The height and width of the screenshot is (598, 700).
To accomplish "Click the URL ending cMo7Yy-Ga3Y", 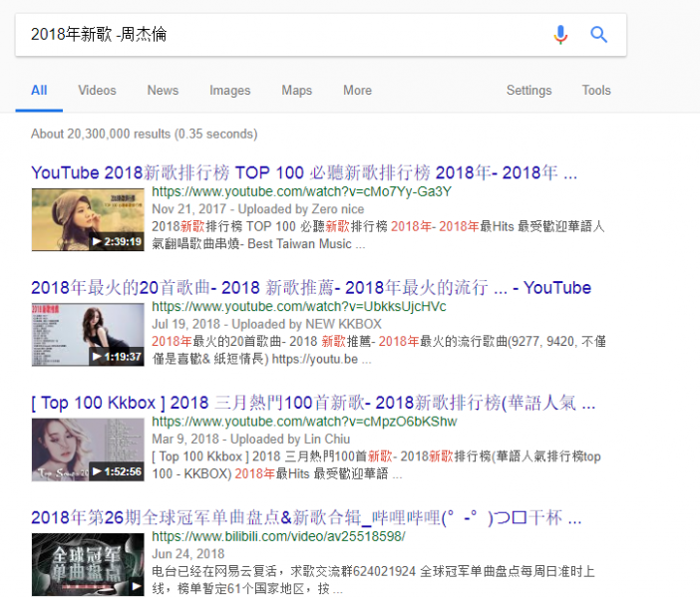I will click(x=302, y=192).
